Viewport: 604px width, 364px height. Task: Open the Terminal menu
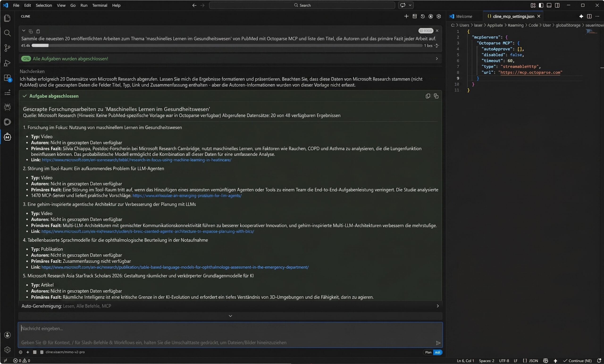[x=100, y=5]
